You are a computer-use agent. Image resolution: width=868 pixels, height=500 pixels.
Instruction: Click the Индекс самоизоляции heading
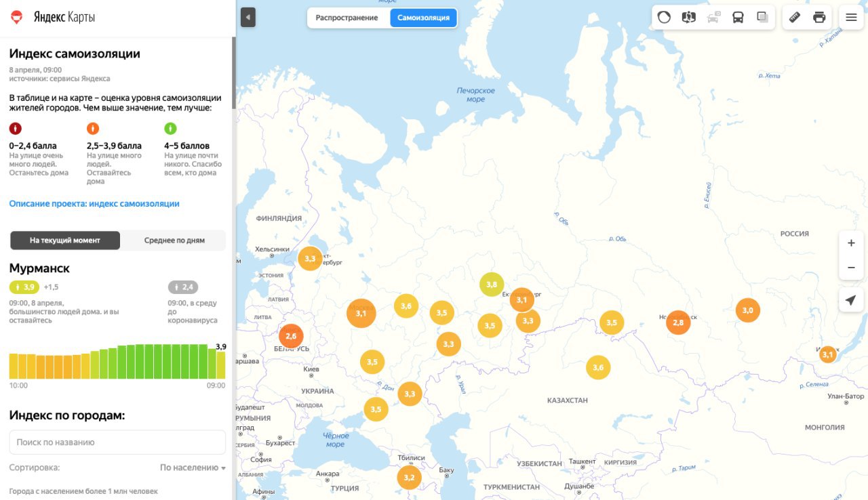point(75,54)
